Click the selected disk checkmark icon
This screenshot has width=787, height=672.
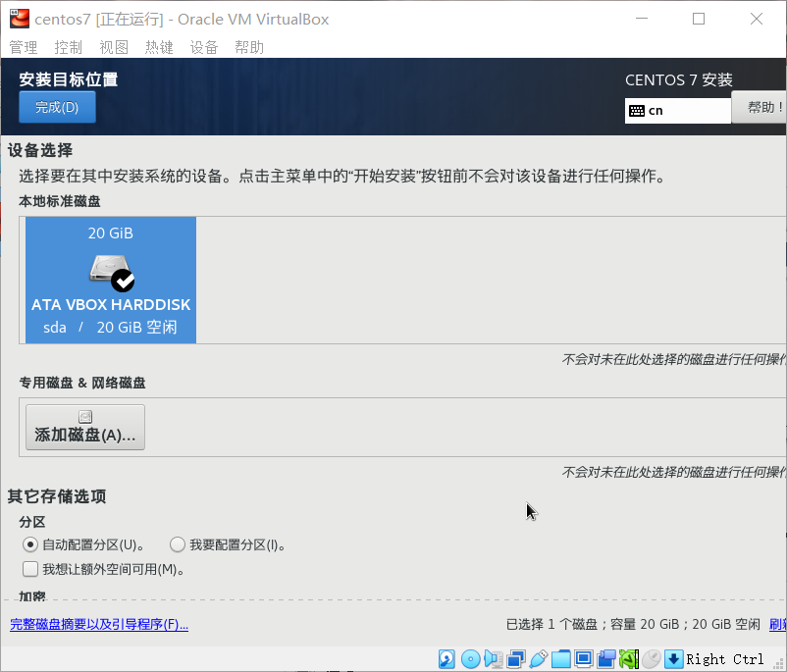tap(123, 281)
